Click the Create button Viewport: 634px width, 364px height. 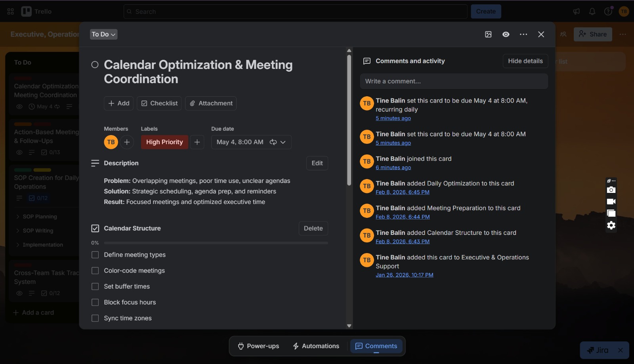pyautogui.click(x=486, y=11)
